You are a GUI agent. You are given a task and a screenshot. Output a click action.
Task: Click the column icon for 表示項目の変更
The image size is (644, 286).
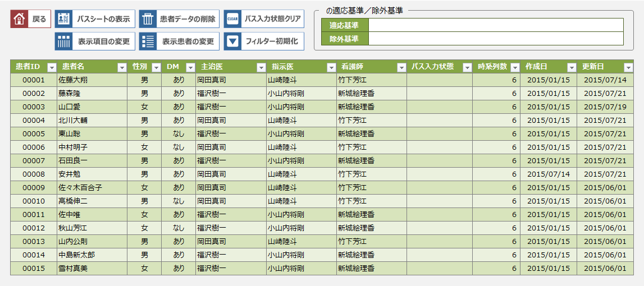click(64, 41)
